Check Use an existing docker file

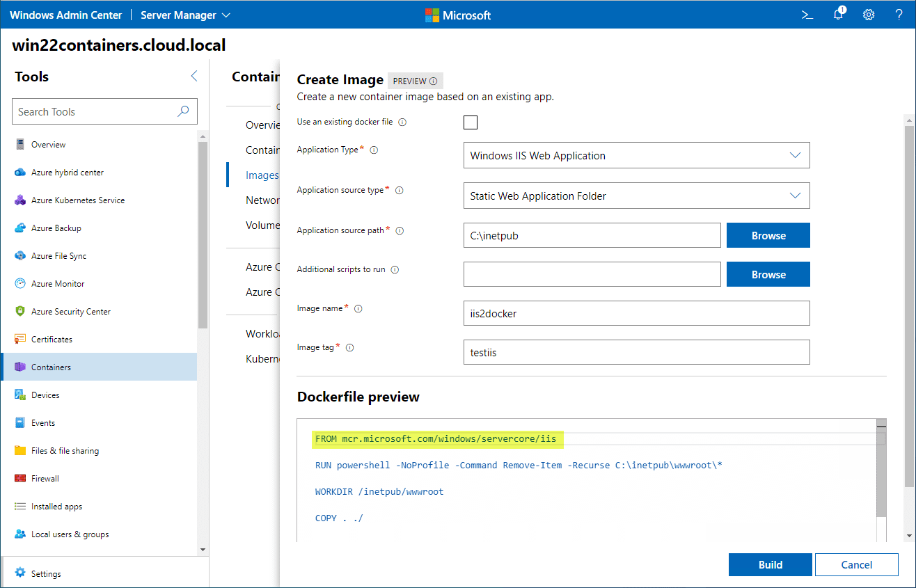coord(471,122)
